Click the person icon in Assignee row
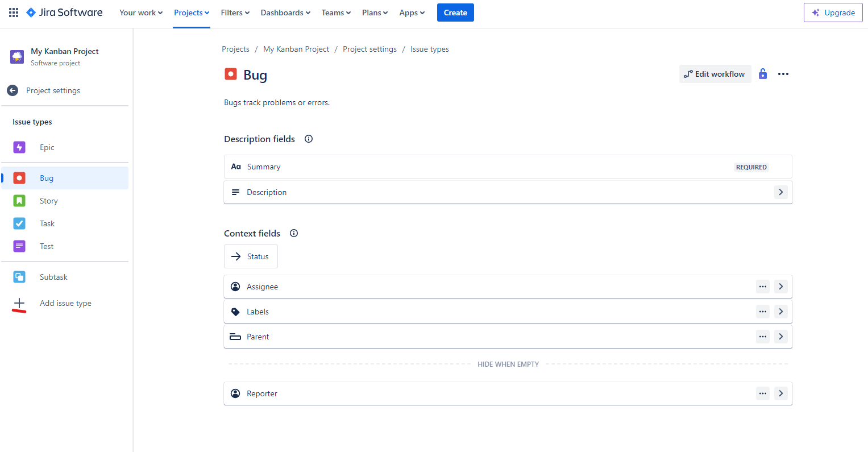 (x=235, y=287)
